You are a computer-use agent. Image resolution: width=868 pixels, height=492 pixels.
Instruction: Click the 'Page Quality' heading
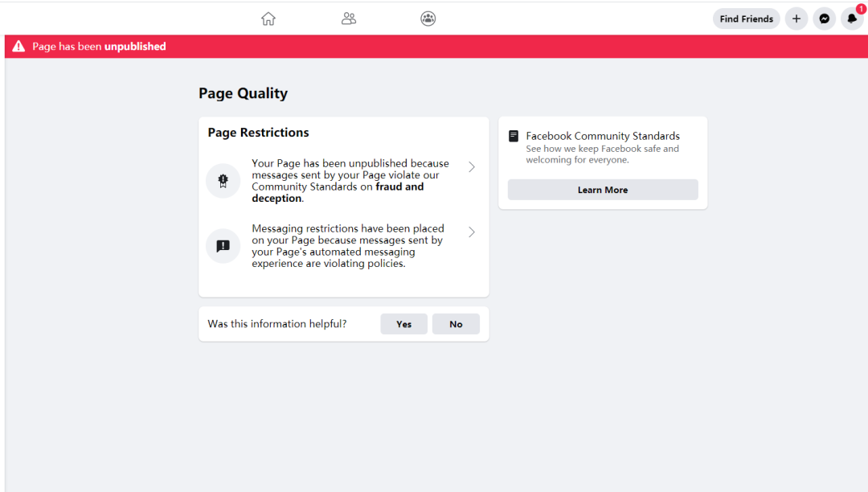243,93
